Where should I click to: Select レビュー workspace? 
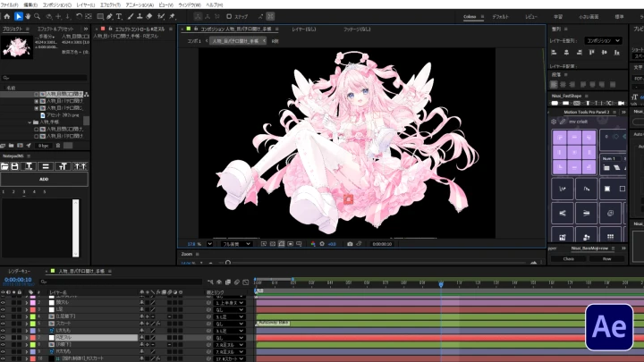pyautogui.click(x=531, y=17)
